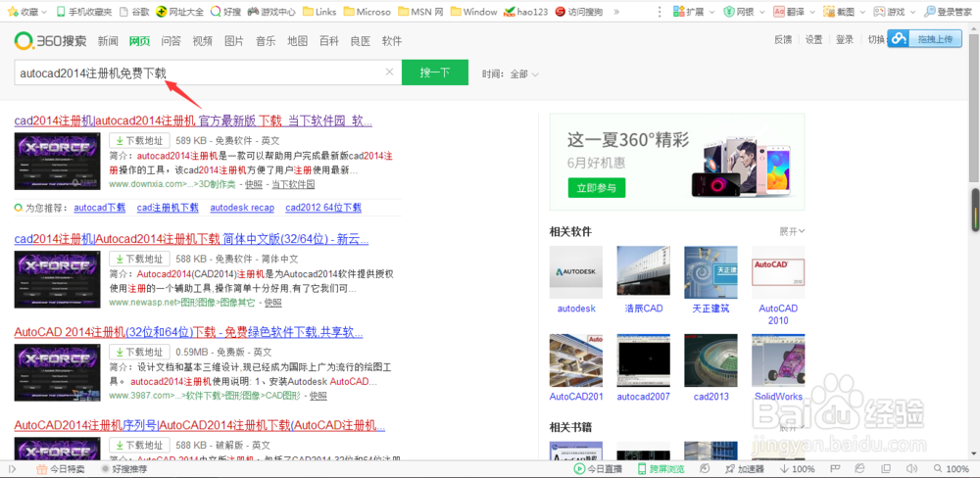Open the Links bookmark folder
This screenshot has width=980, height=478.
click(x=319, y=12)
